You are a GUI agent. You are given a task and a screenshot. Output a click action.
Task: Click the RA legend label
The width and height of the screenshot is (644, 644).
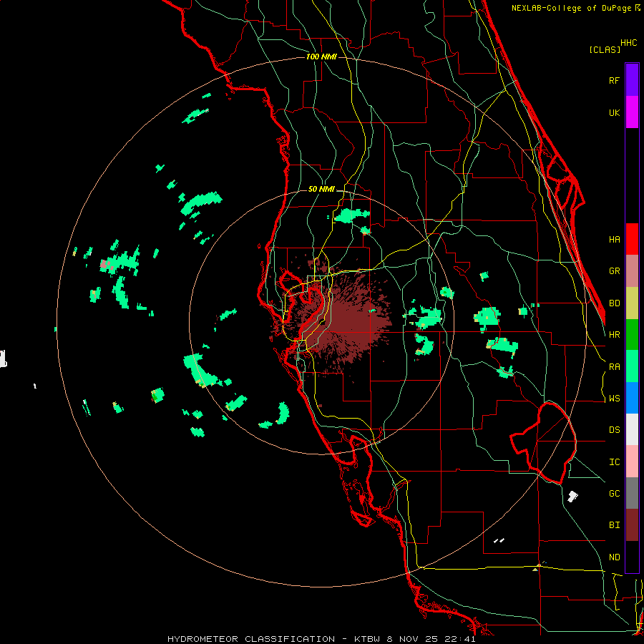(614, 367)
